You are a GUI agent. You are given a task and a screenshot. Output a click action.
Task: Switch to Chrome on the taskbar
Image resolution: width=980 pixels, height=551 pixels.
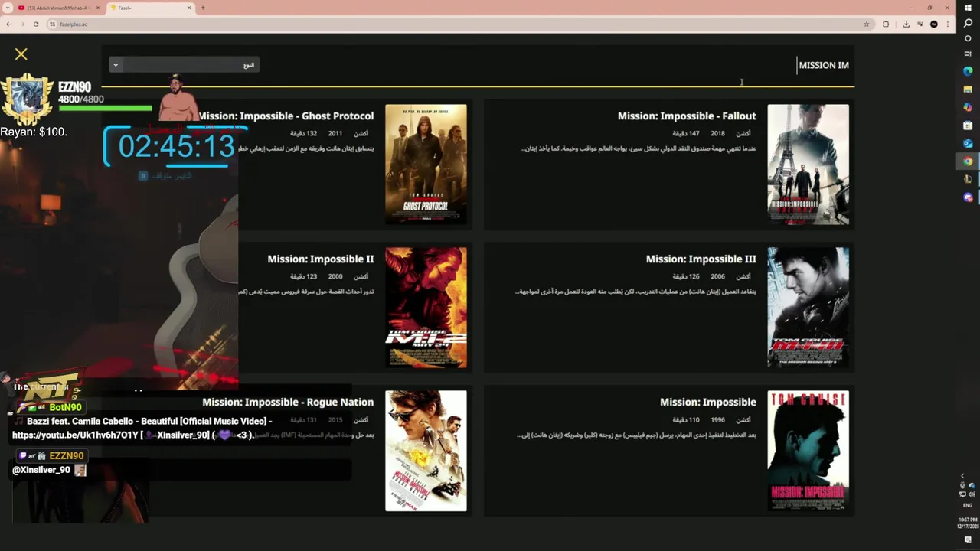click(x=968, y=161)
